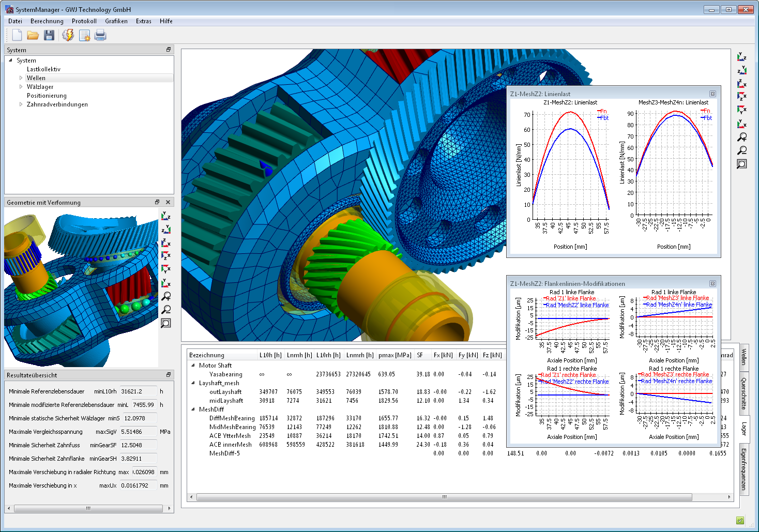
Task: Click the results table horizontal scrollbar
Action: coord(444,497)
